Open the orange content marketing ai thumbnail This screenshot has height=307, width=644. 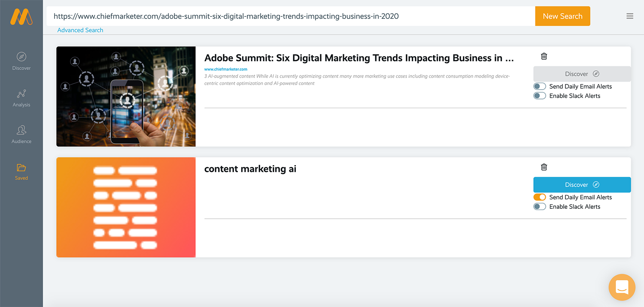pos(126,208)
